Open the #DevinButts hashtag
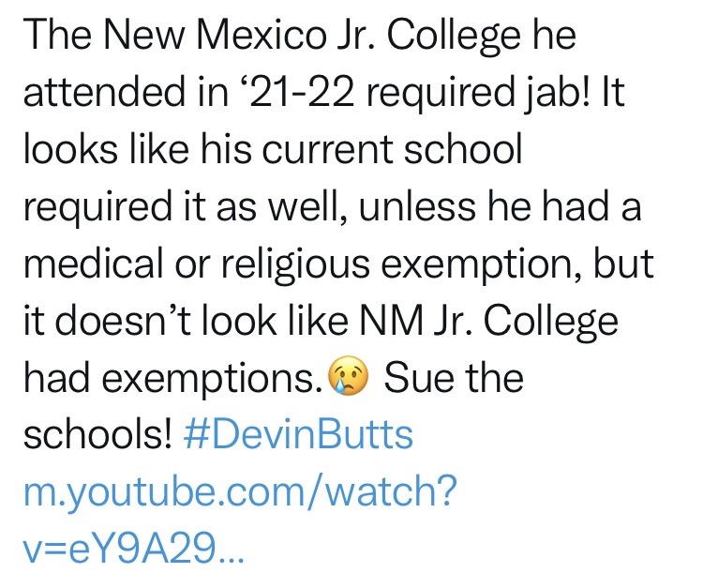Screen dimensions: 703x588 click(298, 433)
